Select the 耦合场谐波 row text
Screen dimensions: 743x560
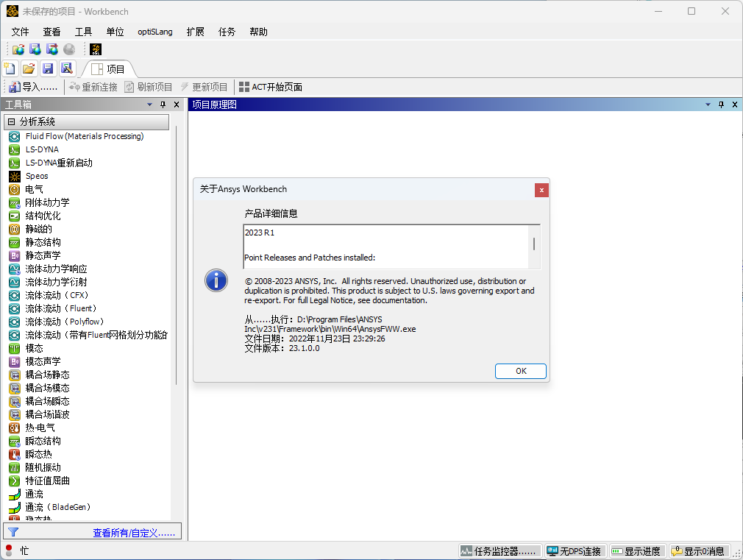(47, 415)
